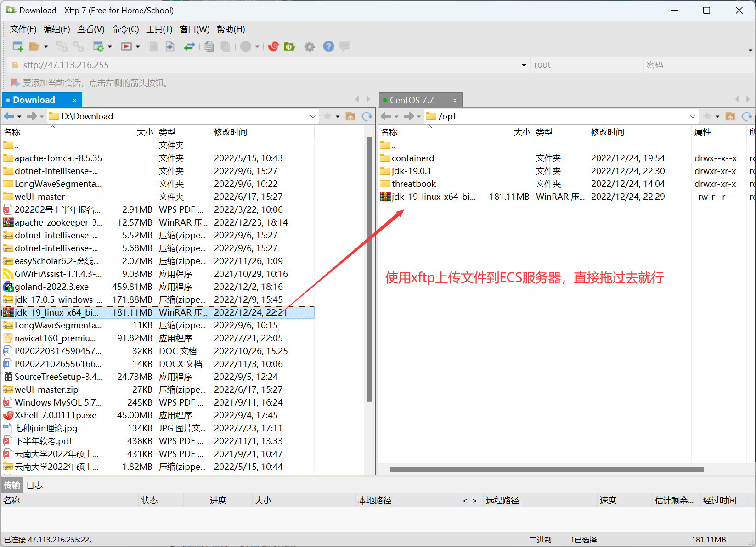
Task: Click the New Session toolbar icon
Action: [x=18, y=46]
